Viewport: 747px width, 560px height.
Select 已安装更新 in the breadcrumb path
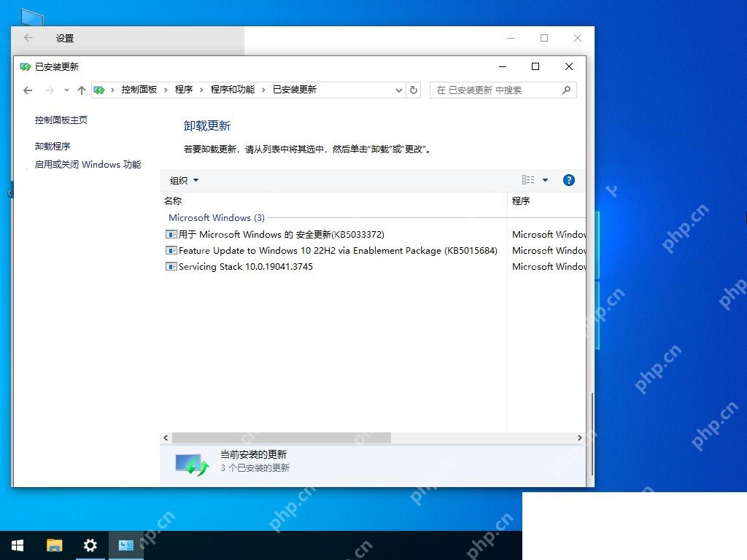pyautogui.click(x=295, y=90)
